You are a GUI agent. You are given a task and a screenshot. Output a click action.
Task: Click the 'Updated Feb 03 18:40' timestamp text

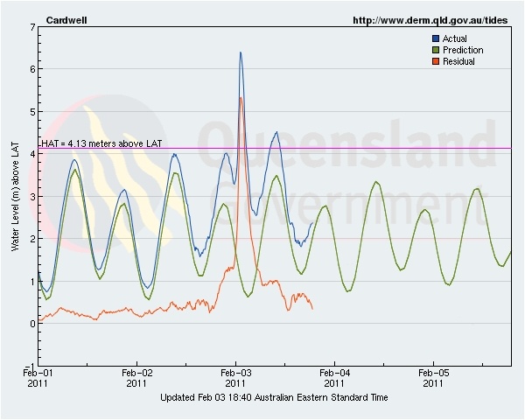click(x=274, y=397)
